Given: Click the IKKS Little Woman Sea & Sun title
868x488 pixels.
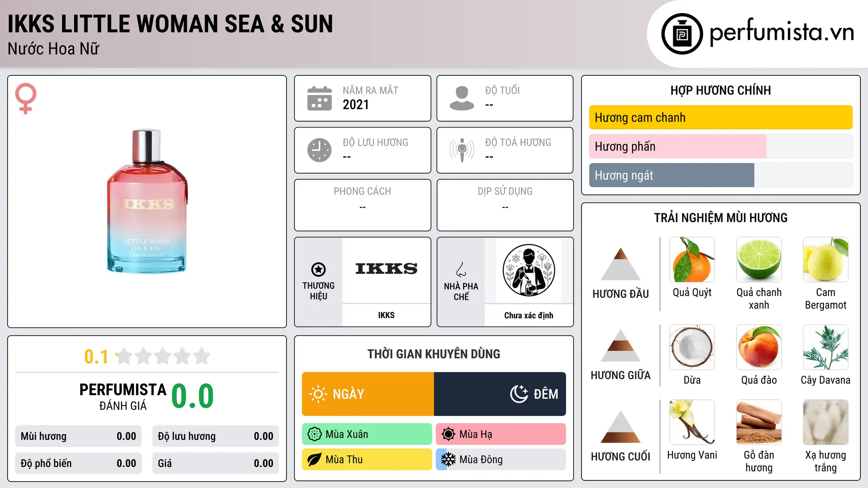Looking at the screenshot, I should tap(170, 24).
